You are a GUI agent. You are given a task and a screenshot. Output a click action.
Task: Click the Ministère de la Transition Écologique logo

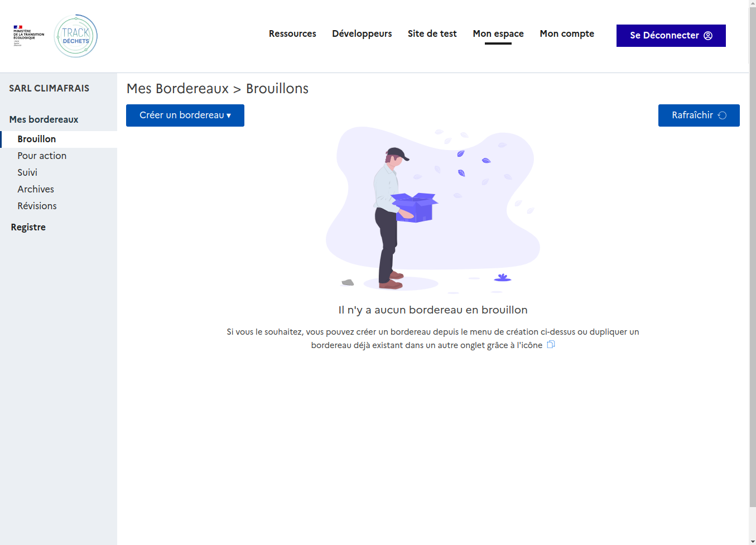(28, 36)
